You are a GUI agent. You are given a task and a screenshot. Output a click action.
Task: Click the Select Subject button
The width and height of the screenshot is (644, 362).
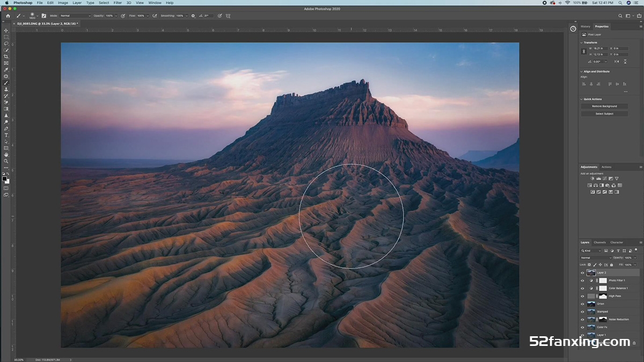click(x=604, y=114)
